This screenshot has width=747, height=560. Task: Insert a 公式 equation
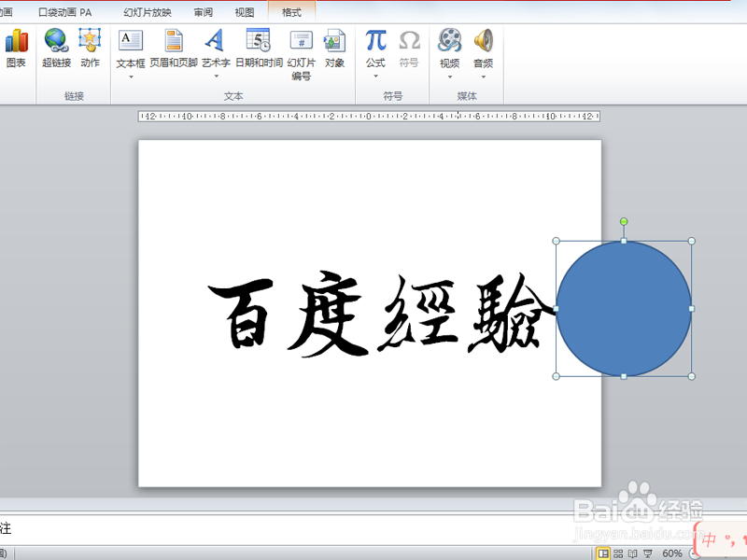pos(375,48)
